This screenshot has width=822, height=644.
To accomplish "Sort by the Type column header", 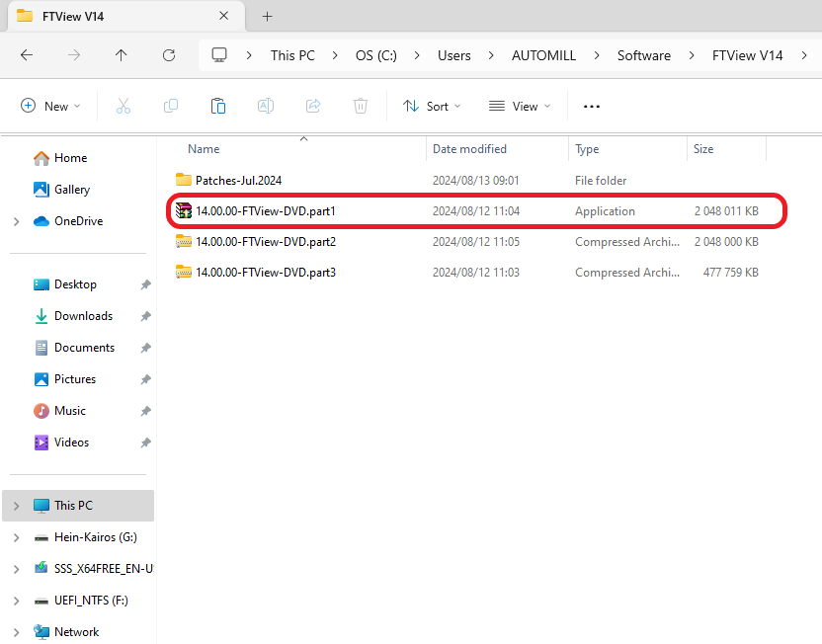I will 587,149.
